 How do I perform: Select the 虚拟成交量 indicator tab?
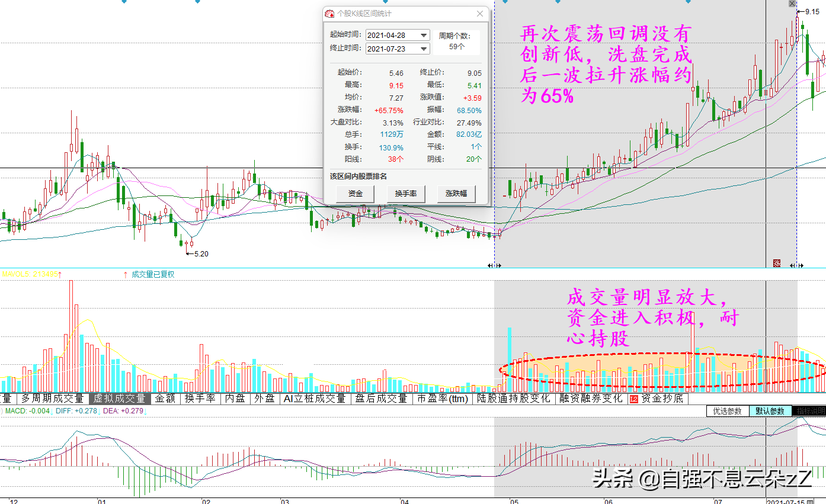coord(120,399)
